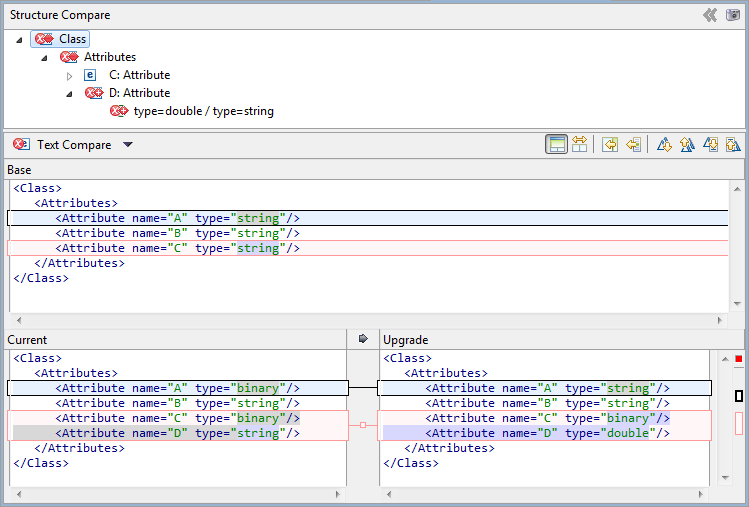Click the rightmost icon in Structure Compare header
This screenshot has height=507, width=749.
(x=733, y=15)
